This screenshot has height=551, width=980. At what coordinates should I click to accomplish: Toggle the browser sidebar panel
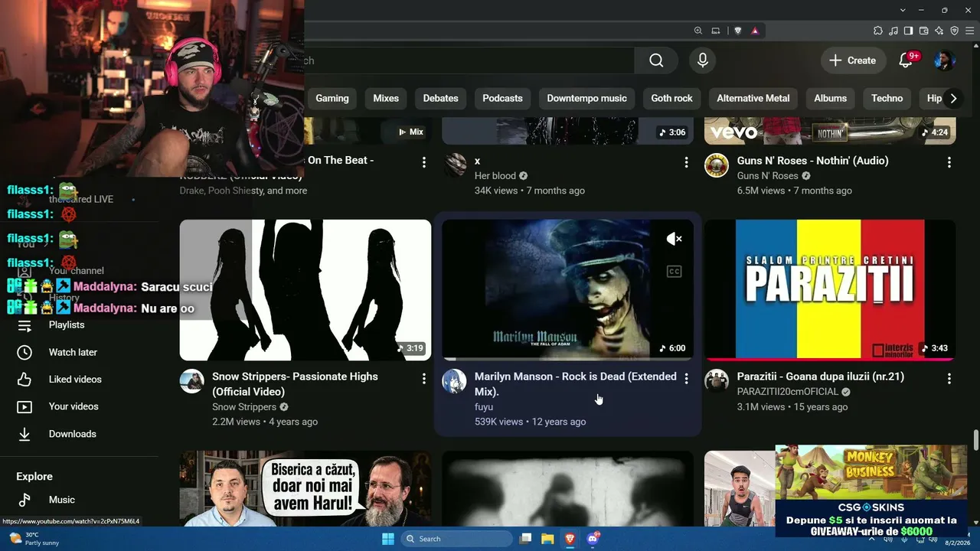click(909, 31)
